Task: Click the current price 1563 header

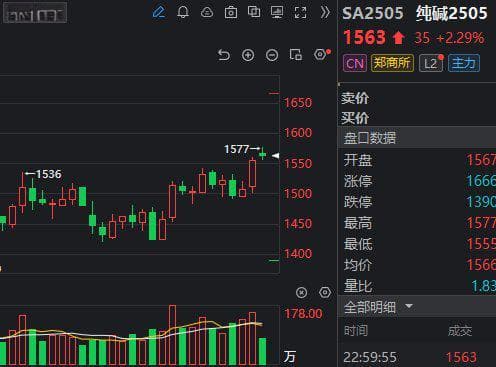Action: [x=364, y=37]
